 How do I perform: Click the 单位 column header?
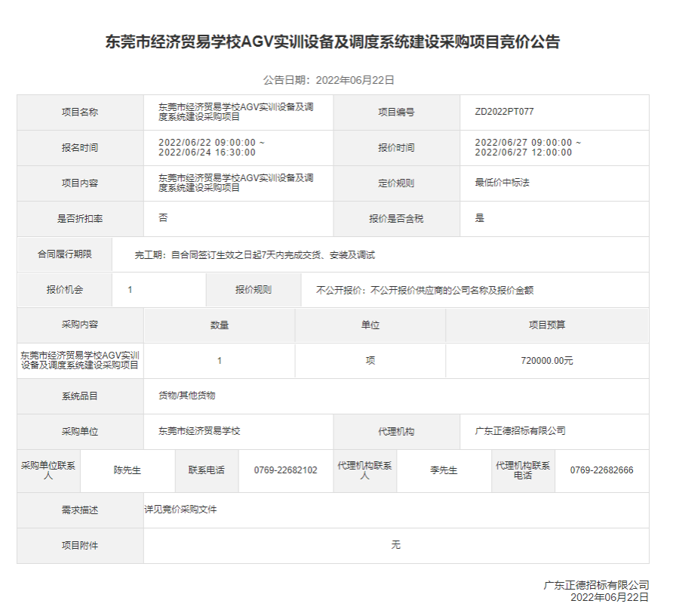click(370, 325)
